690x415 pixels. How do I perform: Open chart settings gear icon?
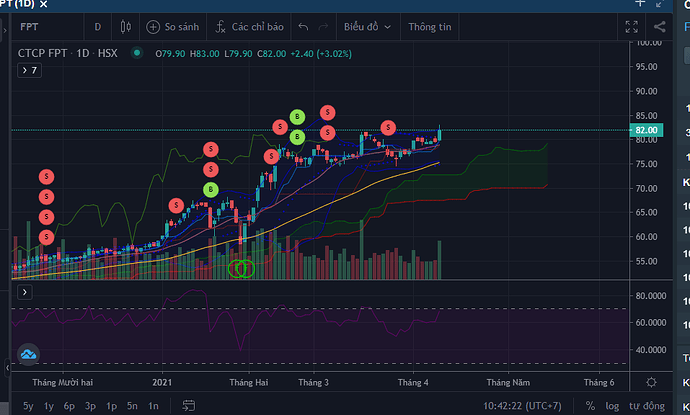pyautogui.click(x=651, y=382)
